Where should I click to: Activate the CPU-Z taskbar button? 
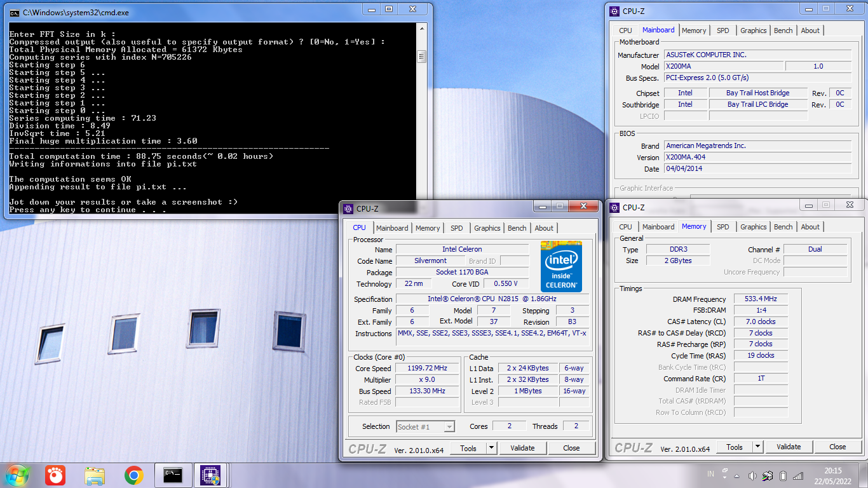tap(211, 475)
